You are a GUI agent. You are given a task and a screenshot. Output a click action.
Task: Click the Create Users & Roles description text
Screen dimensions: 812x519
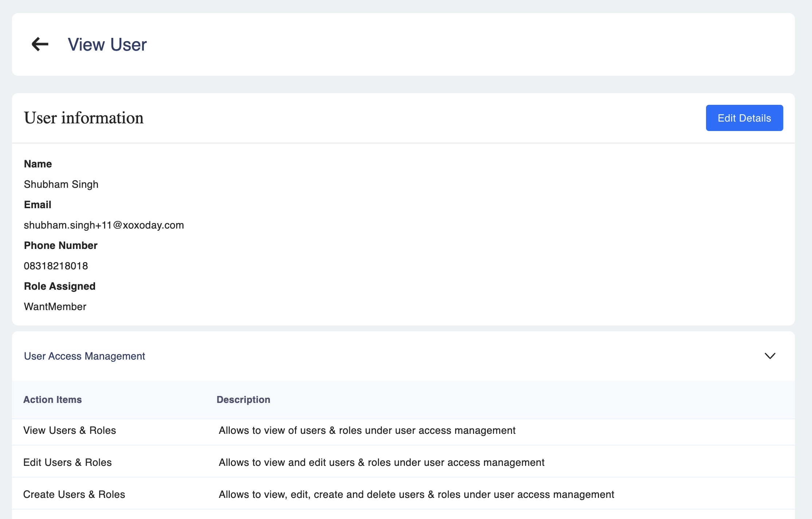point(416,494)
